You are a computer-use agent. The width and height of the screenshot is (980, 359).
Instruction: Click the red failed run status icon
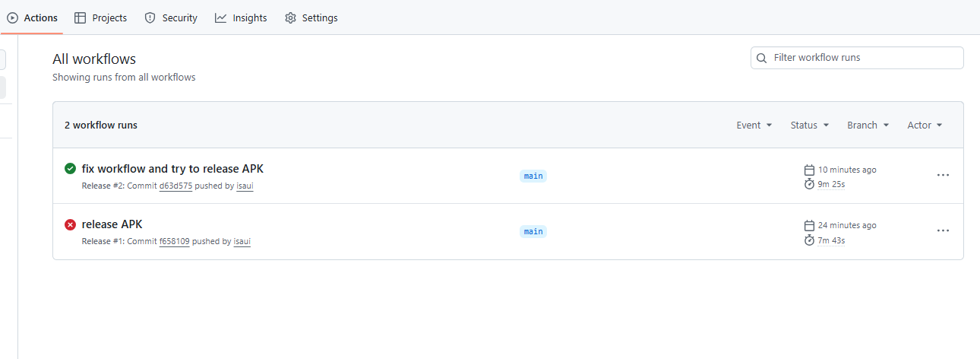tap(70, 224)
